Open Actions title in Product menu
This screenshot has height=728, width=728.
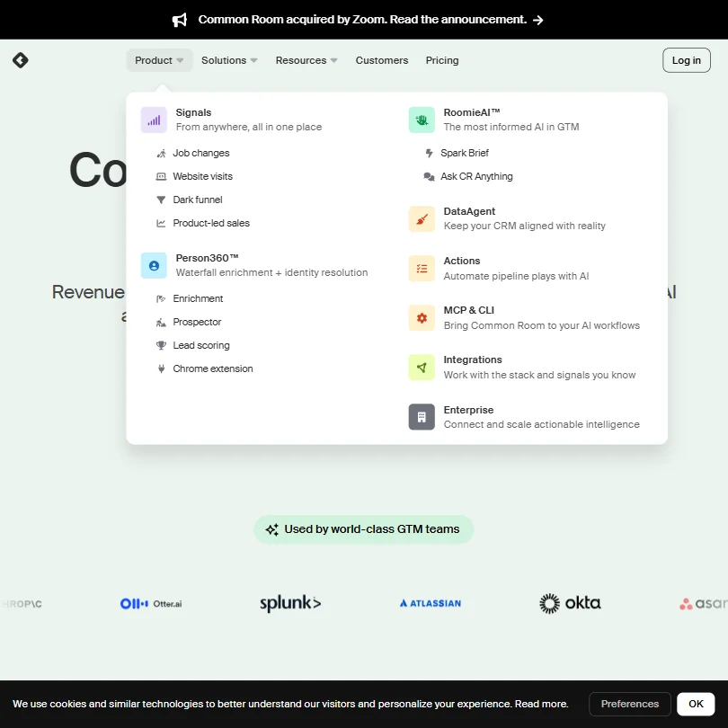click(462, 261)
